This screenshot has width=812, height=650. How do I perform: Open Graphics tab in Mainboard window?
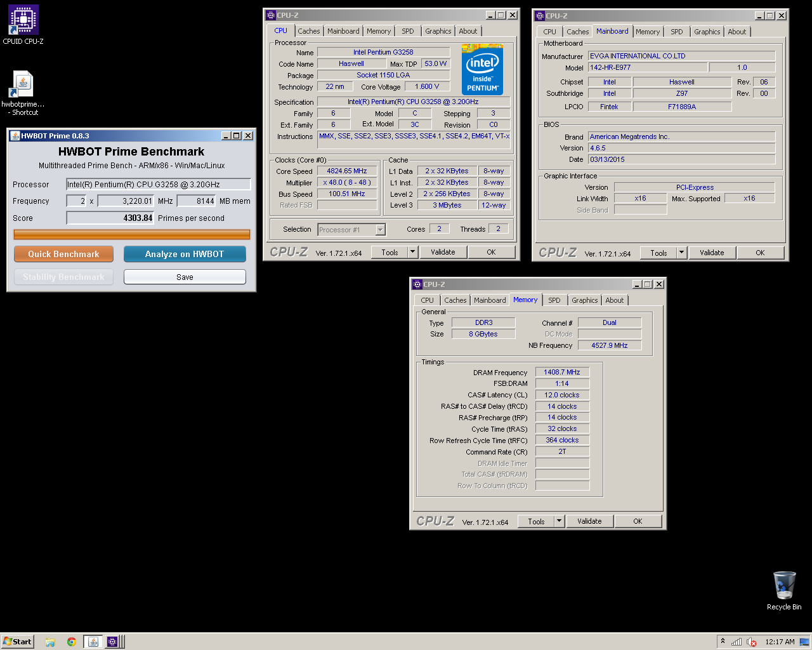pos(707,32)
